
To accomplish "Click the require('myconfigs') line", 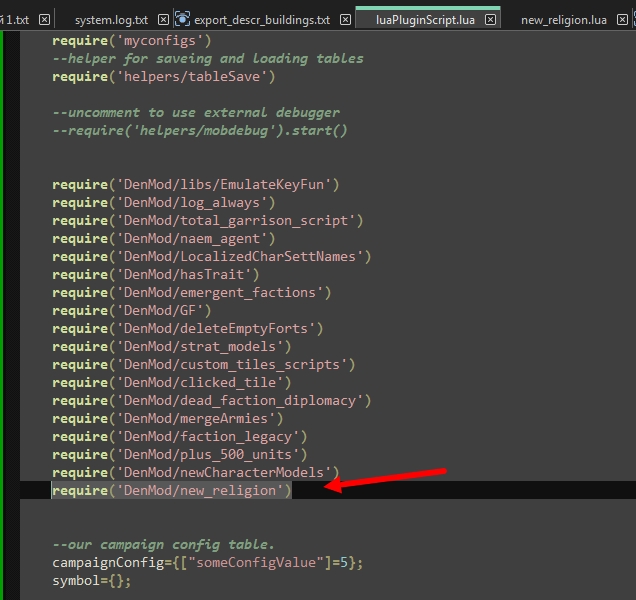I will [x=132, y=41].
